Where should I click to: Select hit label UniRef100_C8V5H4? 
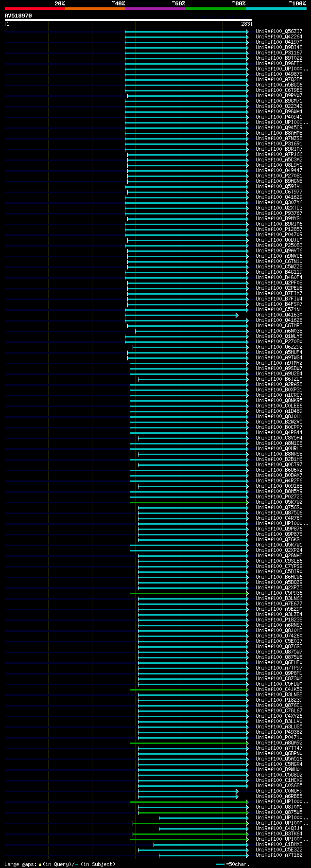pos(279,438)
